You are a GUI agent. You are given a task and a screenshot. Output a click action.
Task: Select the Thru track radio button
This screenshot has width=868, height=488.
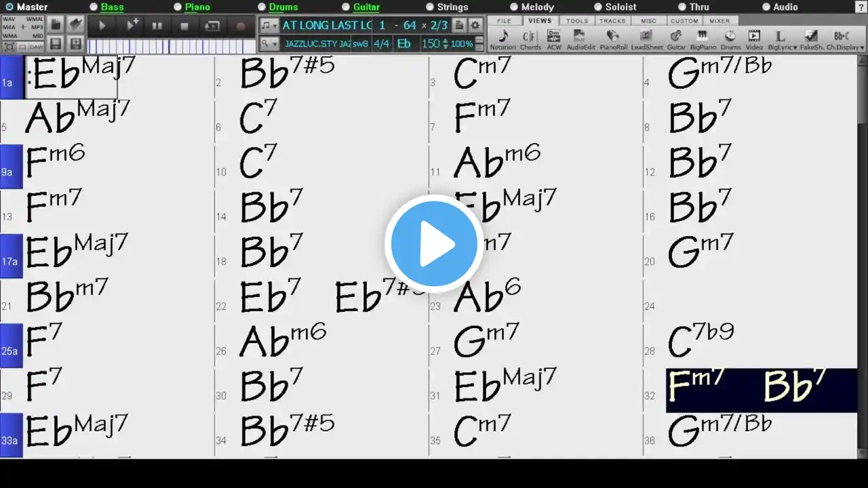(682, 7)
